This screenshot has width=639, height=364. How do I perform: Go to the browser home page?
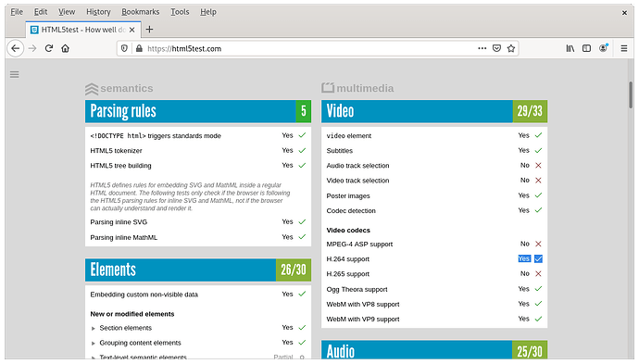tap(65, 48)
